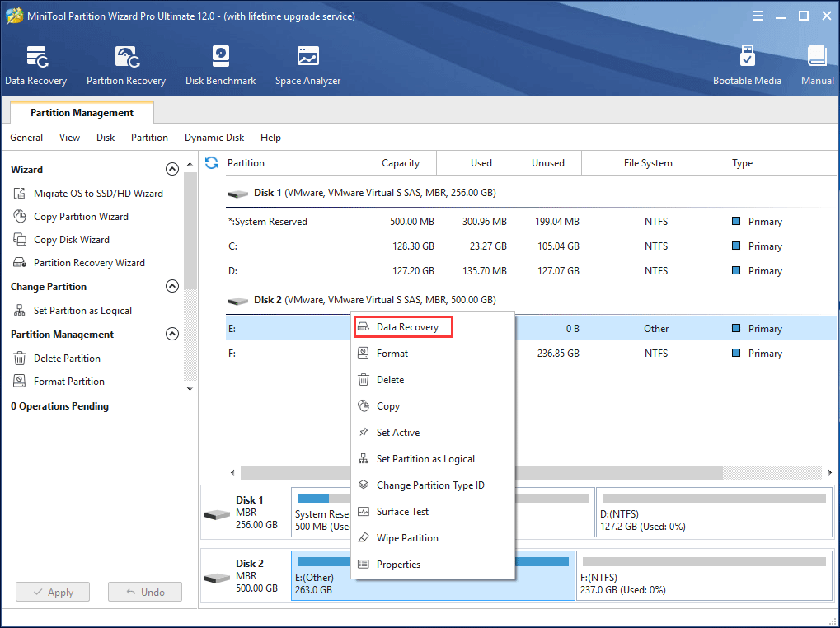Collapse the Change Partition section

pos(172,286)
